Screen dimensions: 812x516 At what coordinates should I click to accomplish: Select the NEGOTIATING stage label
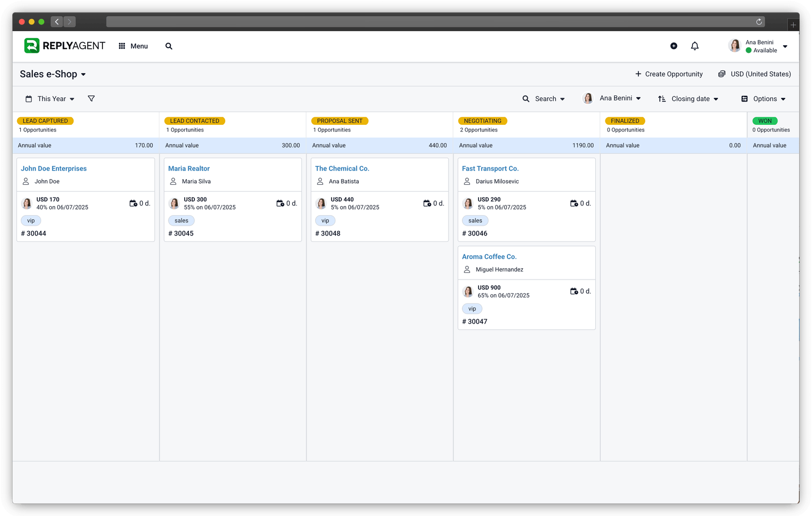click(483, 121)
